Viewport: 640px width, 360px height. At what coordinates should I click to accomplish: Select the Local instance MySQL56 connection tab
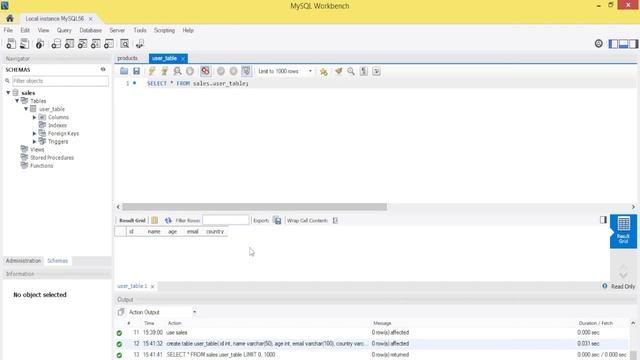[x=55, y=19]
